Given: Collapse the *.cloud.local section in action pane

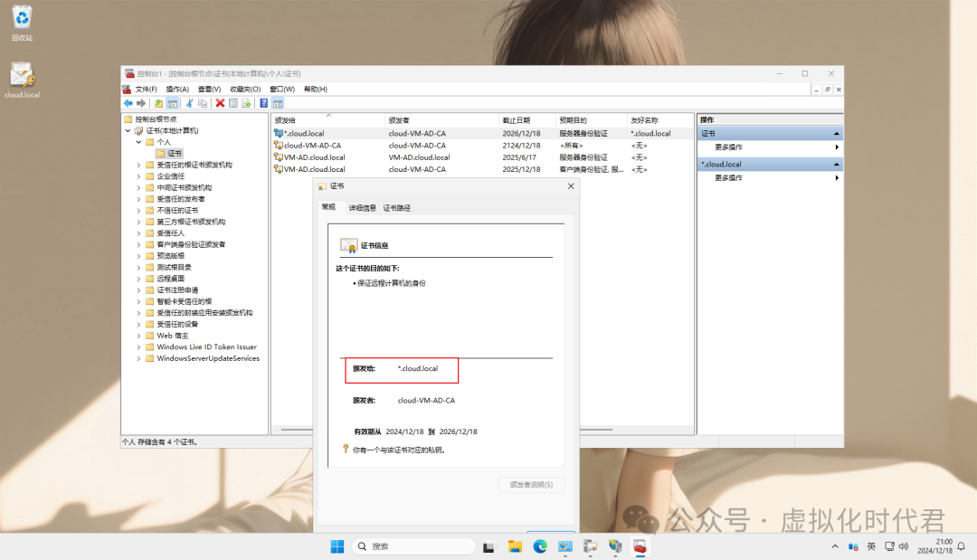Looking at the screenshot, I should 836,164.
